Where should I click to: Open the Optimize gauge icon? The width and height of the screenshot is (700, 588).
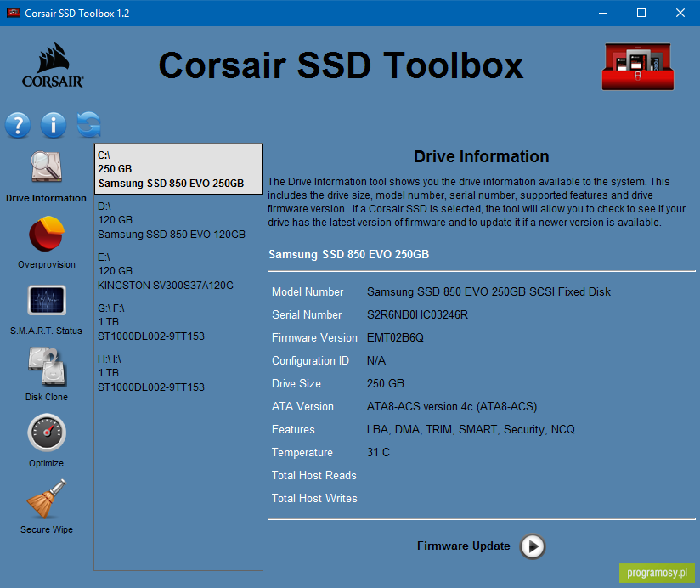[47, 433]
